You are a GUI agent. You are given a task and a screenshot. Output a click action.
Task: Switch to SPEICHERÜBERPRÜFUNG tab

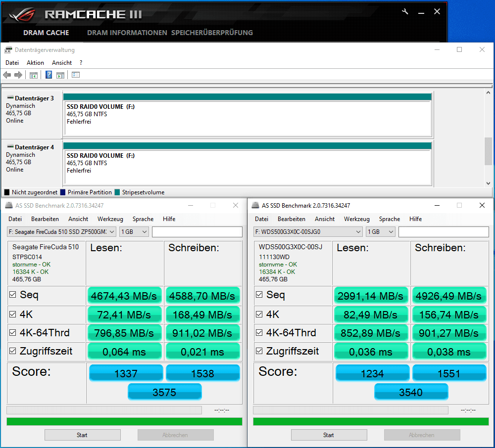(x=212, y=33)
